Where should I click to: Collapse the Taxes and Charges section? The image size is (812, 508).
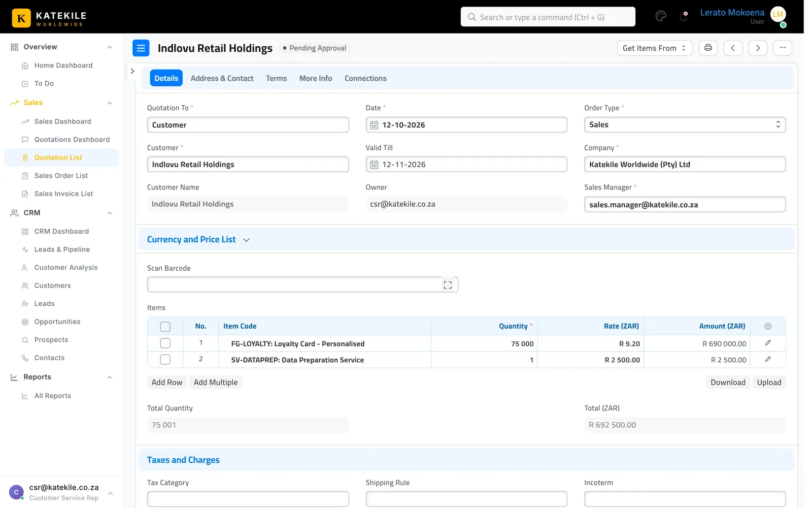pyautogui.click(x=183, y=460)
